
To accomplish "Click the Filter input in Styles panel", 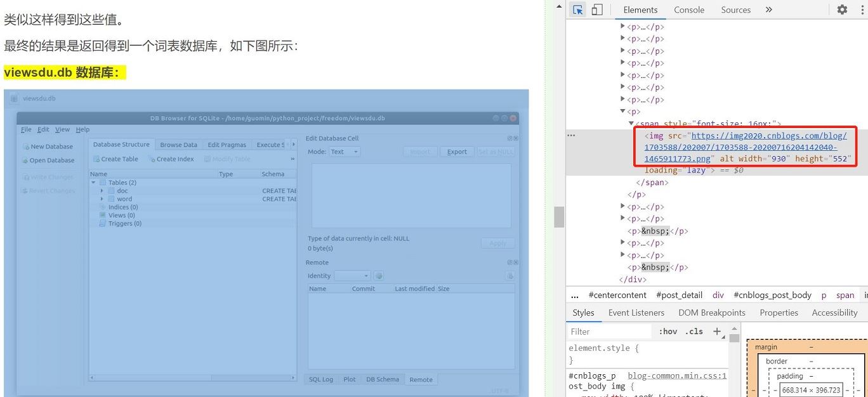I will 609,331.
